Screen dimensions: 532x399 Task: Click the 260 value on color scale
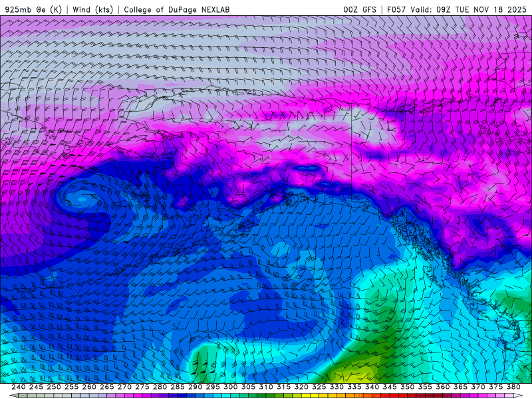(89, 387)
